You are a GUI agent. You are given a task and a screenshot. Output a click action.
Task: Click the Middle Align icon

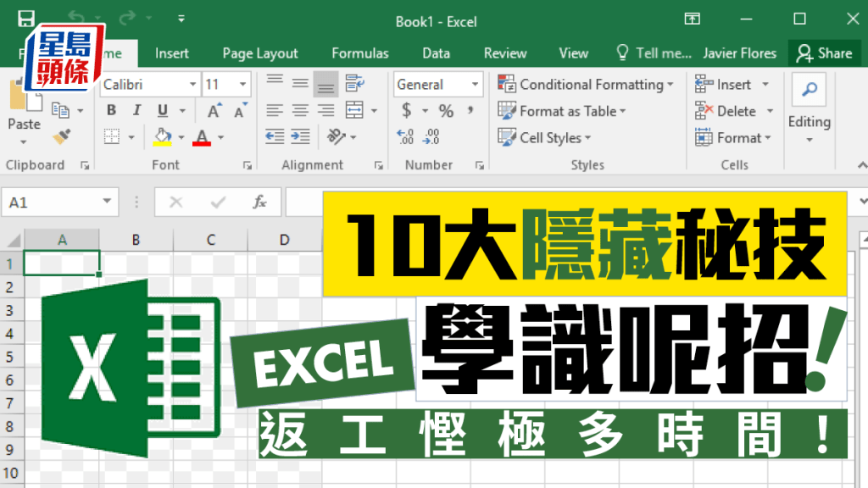300,84
